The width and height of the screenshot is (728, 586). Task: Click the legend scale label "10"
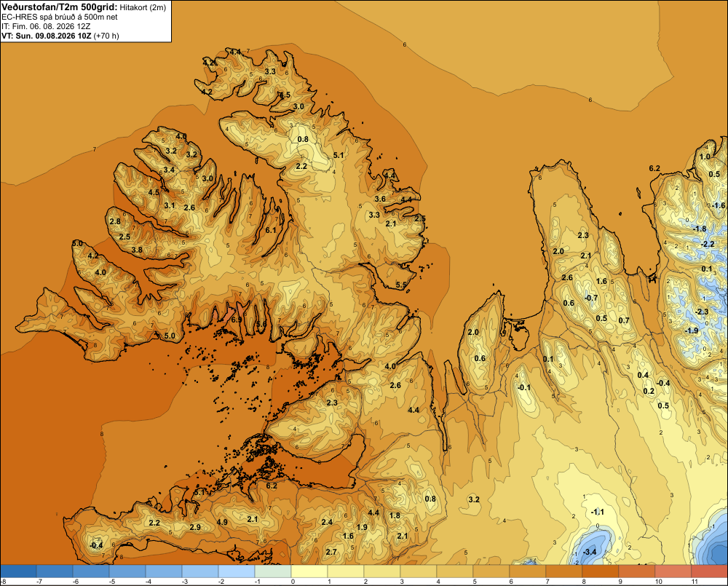[x=658, y=582]
